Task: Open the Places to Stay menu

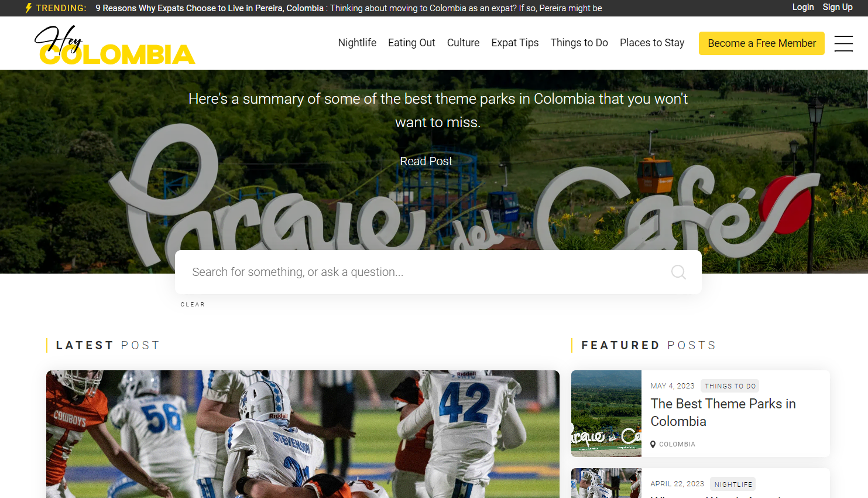Action: click(x=652, y=43)
